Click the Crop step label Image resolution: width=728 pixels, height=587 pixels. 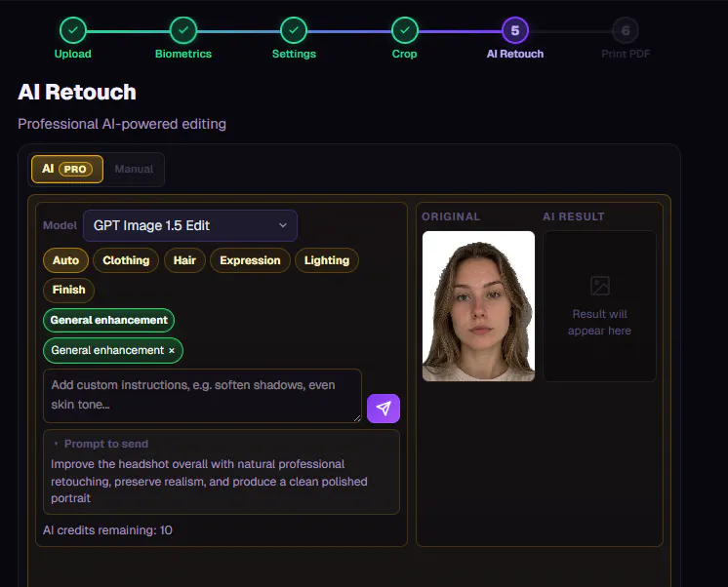[x=404, y=54]
